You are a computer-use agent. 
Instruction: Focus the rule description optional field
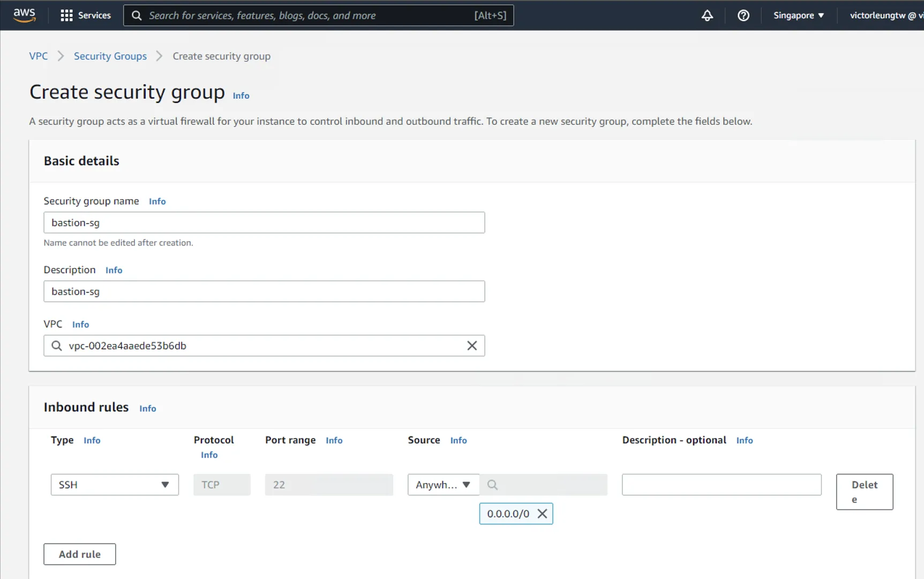pos(721,485)
